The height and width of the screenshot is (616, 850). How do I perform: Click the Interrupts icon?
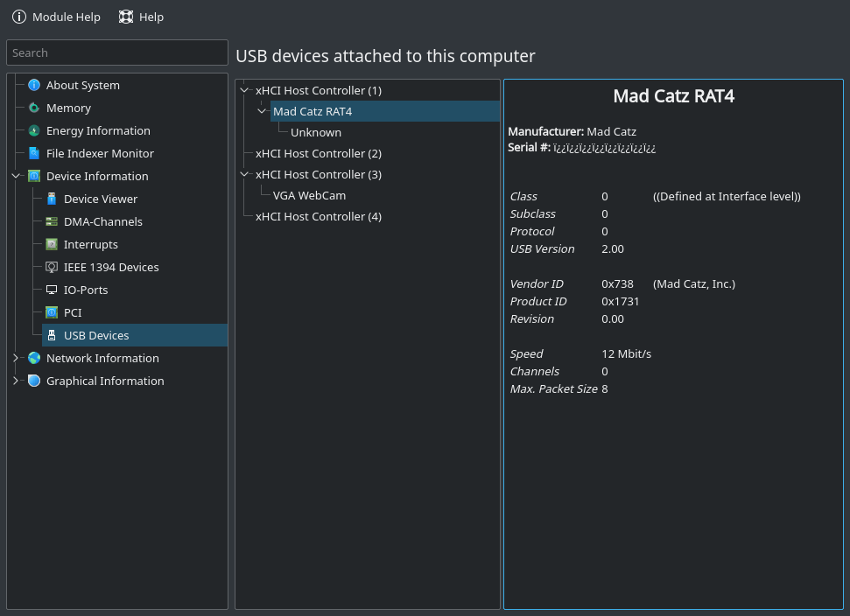pos(52,244)
